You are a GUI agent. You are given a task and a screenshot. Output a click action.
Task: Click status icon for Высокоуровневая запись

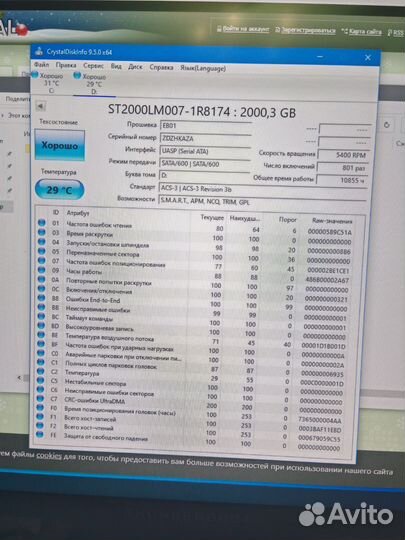41,325
